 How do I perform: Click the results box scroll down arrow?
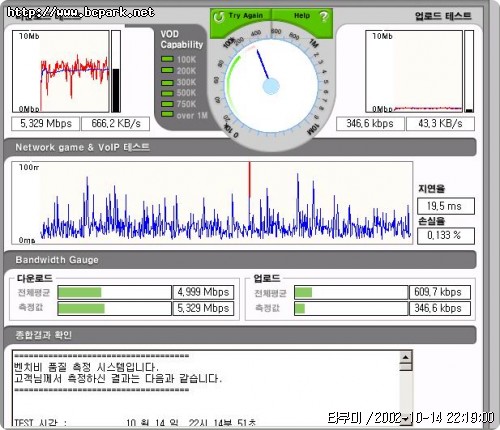click(x=406, y=419)
